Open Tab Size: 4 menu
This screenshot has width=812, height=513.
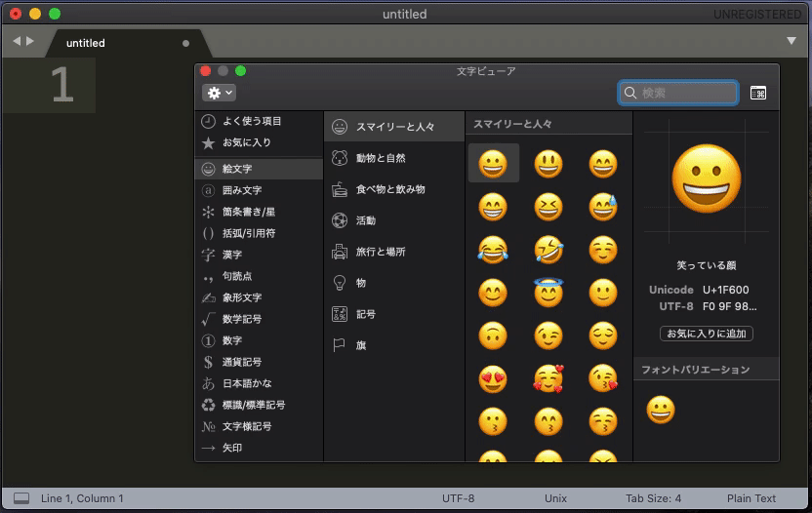[653, 498]
